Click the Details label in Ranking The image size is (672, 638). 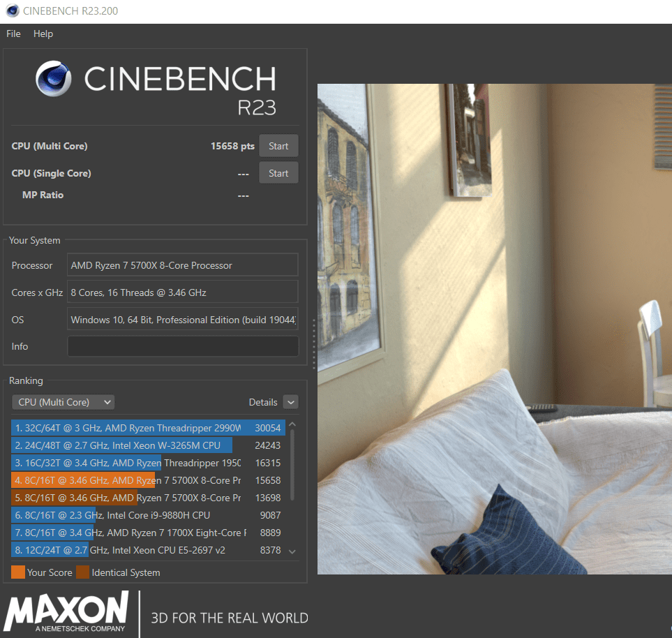coord(262,402)
